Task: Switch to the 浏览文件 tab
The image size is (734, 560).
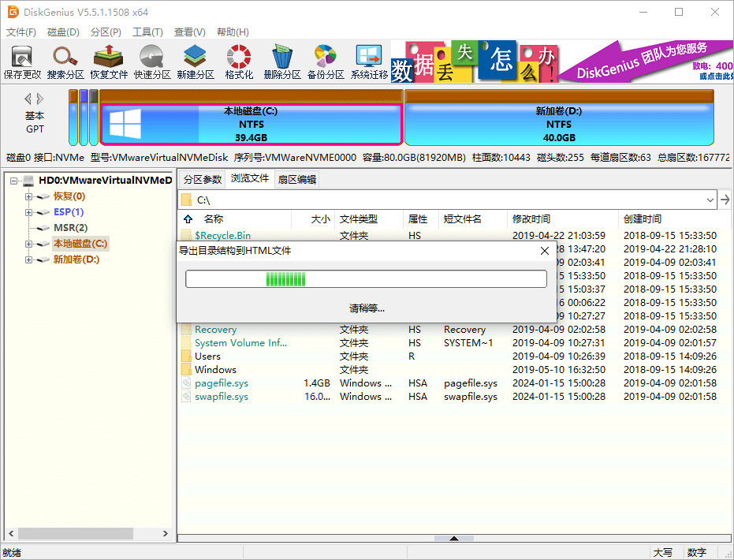Action: click(250, 178)
